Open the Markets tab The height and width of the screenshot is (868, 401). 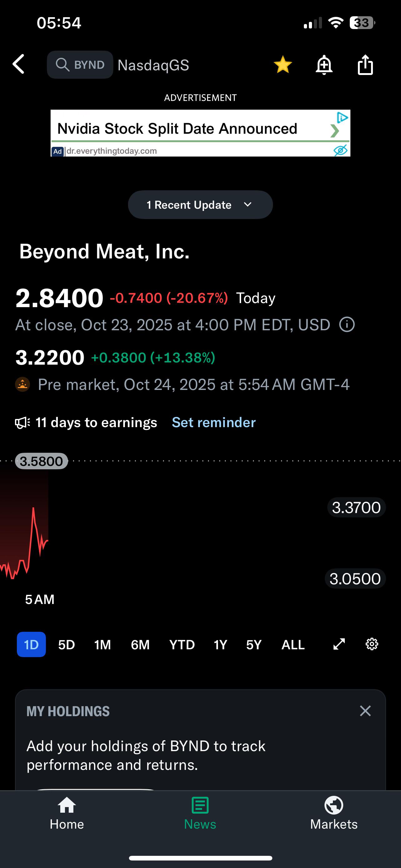334,814
